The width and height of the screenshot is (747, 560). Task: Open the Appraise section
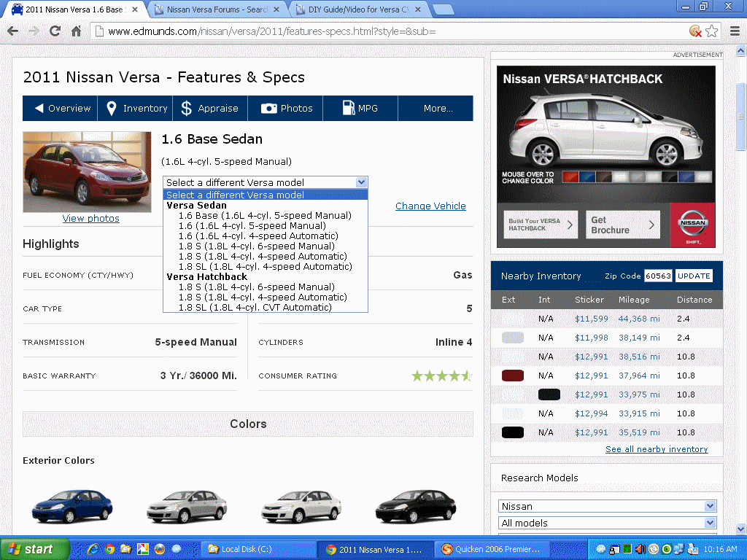[x=210, y=108]
